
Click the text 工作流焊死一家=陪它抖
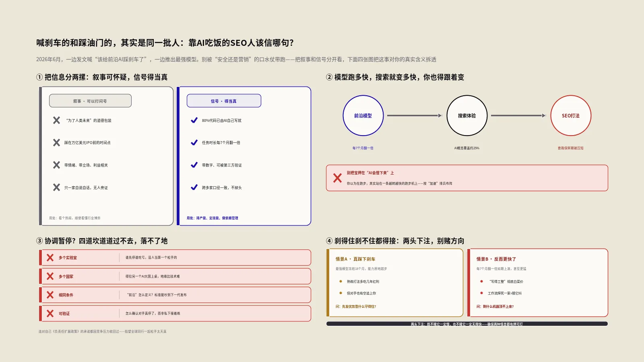505,293
